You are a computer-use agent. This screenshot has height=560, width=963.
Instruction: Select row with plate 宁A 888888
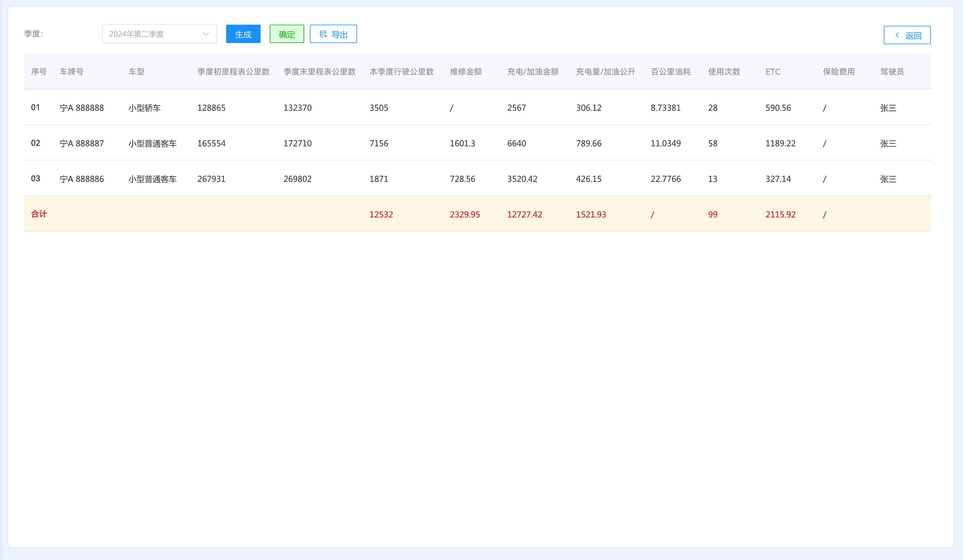[82, 108]
